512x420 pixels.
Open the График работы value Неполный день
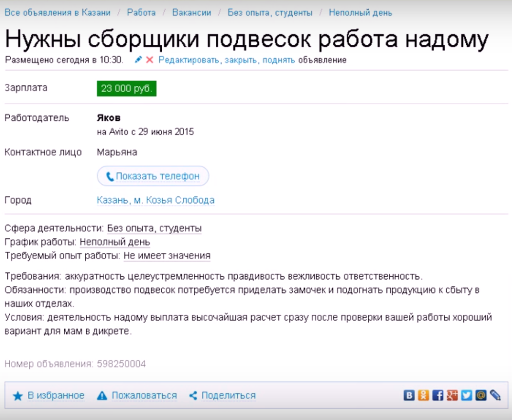click(114, 242)
